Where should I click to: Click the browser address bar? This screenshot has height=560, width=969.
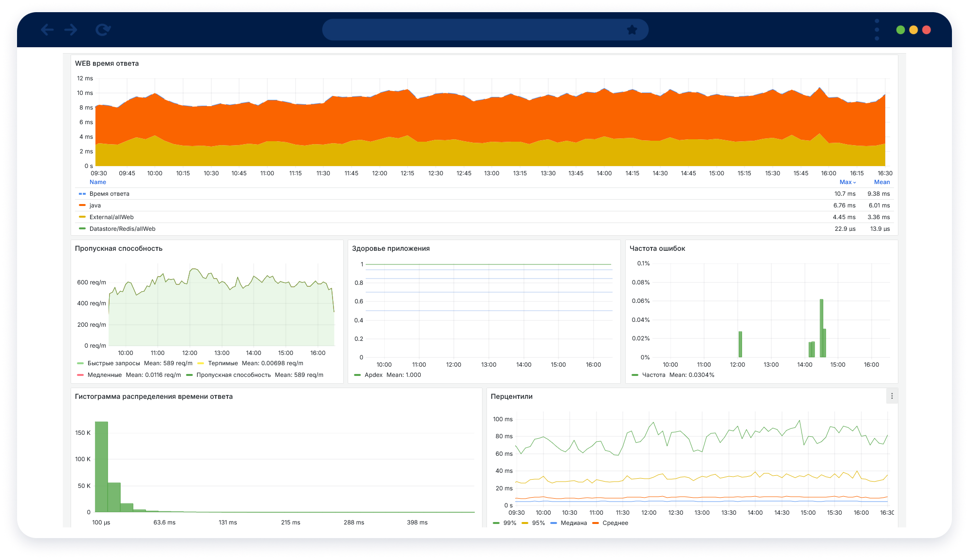coord(485,30)
